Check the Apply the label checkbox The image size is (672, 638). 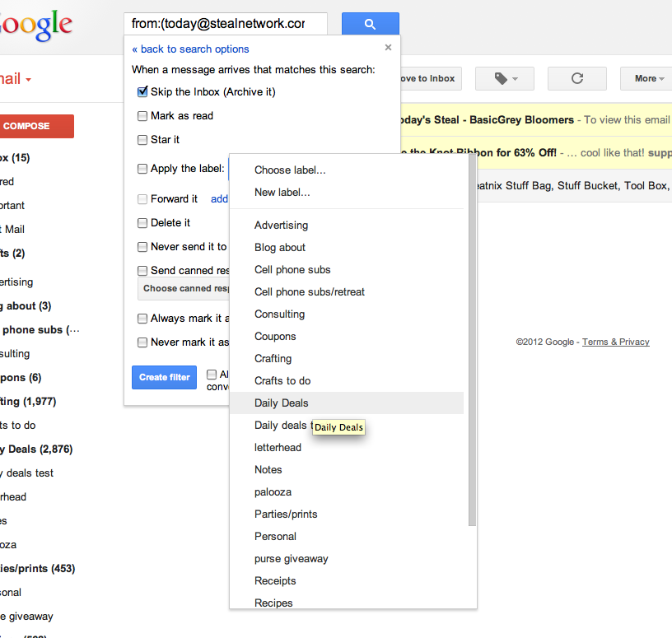click(142, 169)
